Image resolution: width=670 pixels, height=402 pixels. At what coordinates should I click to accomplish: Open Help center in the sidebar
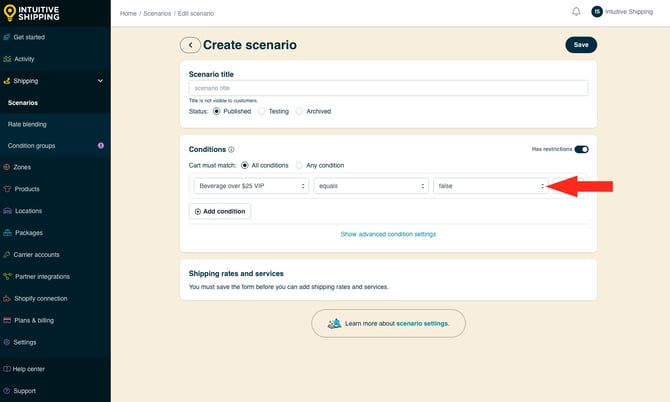tap(28, 369)
